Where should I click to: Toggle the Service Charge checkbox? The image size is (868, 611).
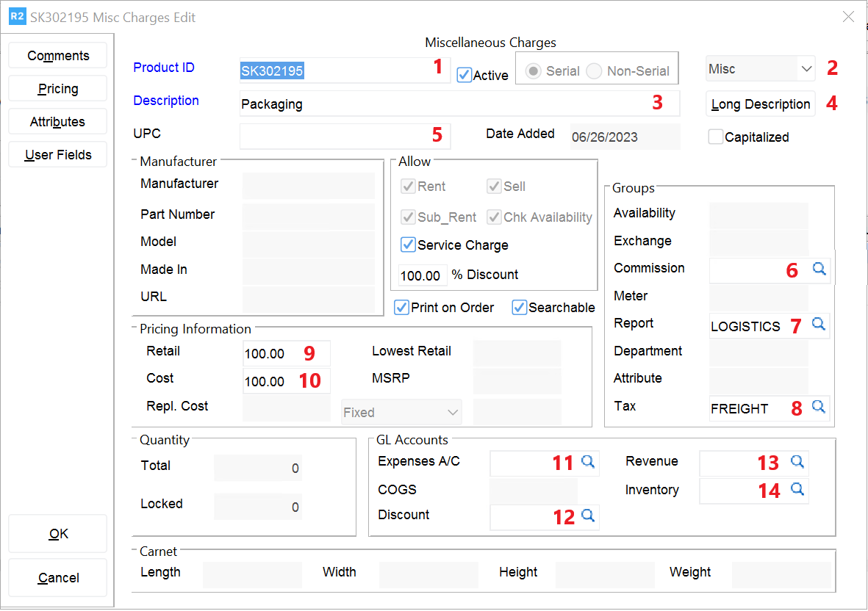pyautogui.click(x=407, y=245)
